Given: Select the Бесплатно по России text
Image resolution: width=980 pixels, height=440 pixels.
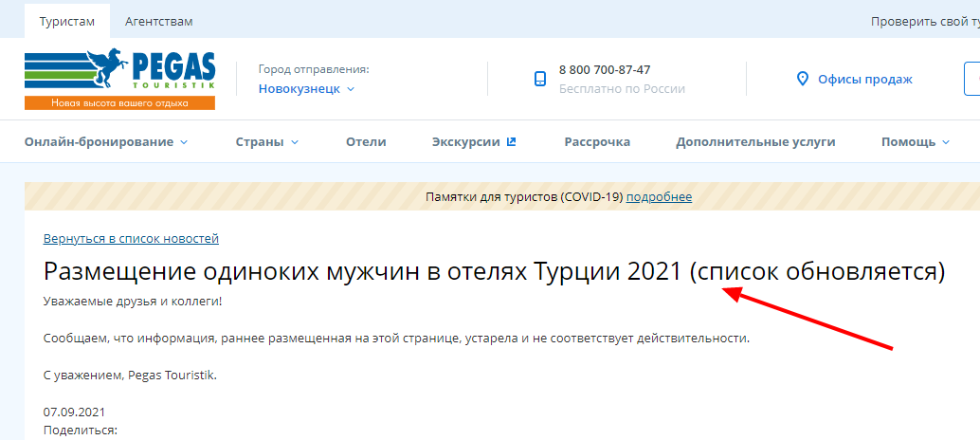Looking at the screenshot, I should (622, 89).
